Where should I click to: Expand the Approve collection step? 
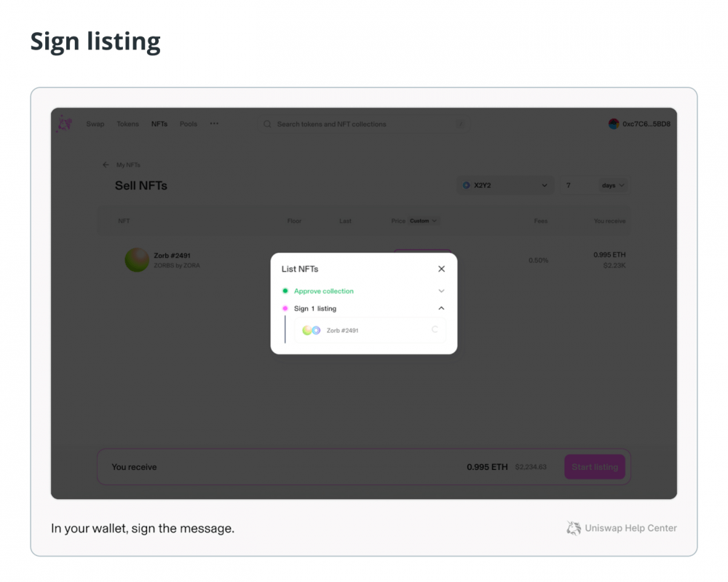click(x=442, y=291)
